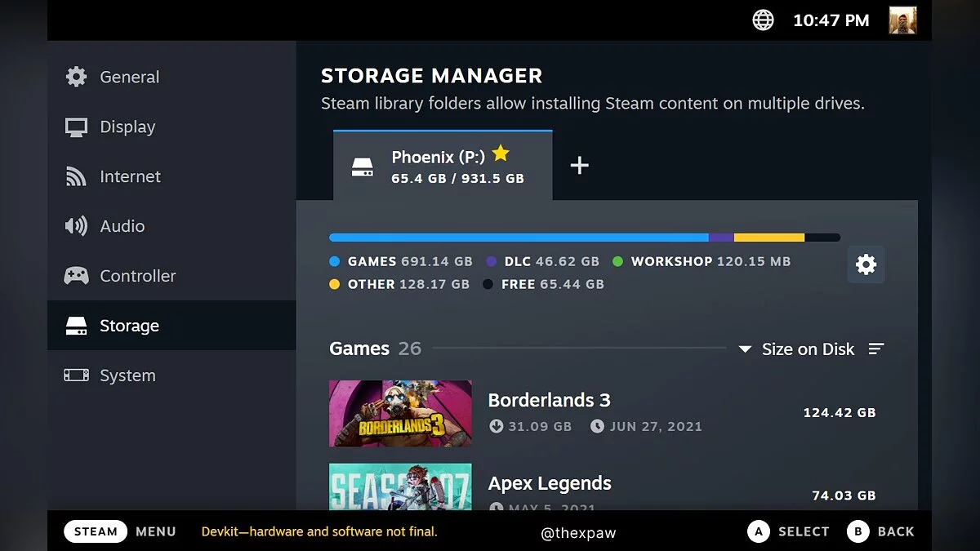Select the Apex Legends title
Screen dimensions: 980x551
point(550,483)
